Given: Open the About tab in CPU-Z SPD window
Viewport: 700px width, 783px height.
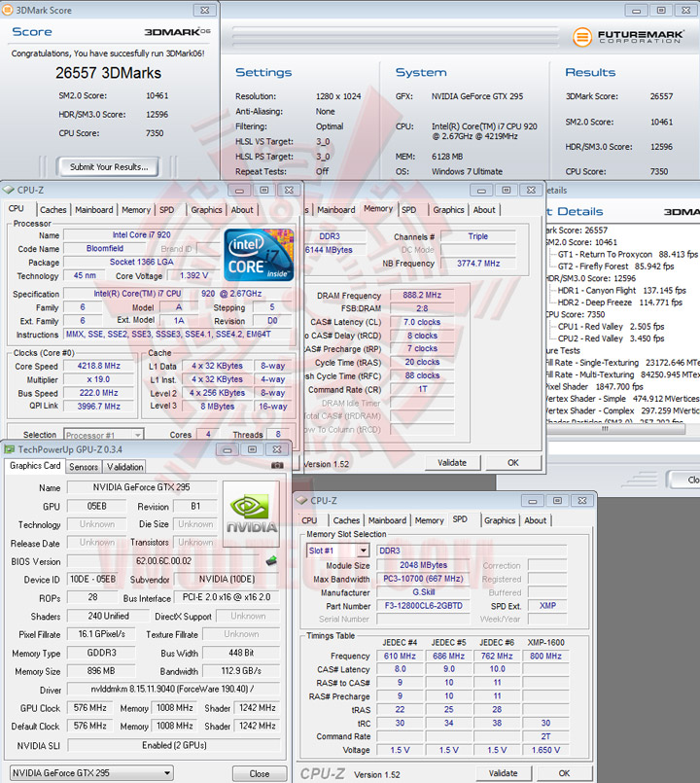Looking at the screenshot, I should click(536, 520).
